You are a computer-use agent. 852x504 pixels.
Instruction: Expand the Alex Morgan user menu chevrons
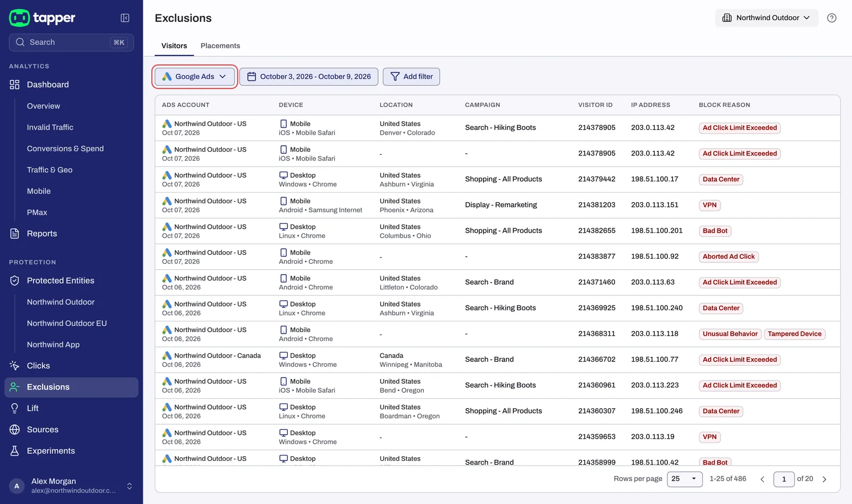[129, 486]
